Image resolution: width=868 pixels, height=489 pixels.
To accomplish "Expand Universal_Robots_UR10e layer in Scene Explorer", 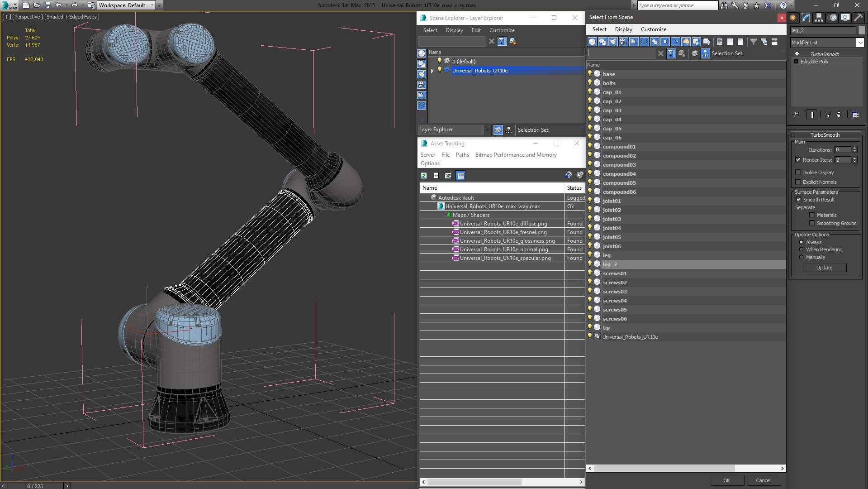I will [x=432, y=71].
